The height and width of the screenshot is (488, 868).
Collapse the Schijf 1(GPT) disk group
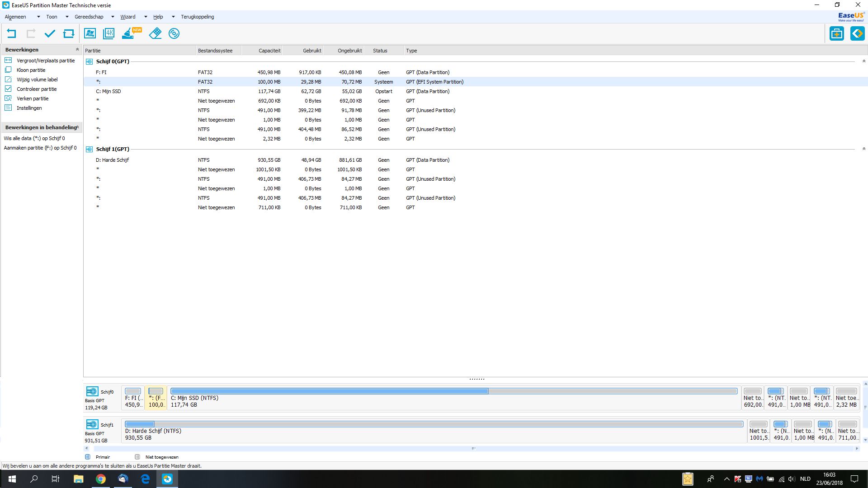tap(863, 149)
